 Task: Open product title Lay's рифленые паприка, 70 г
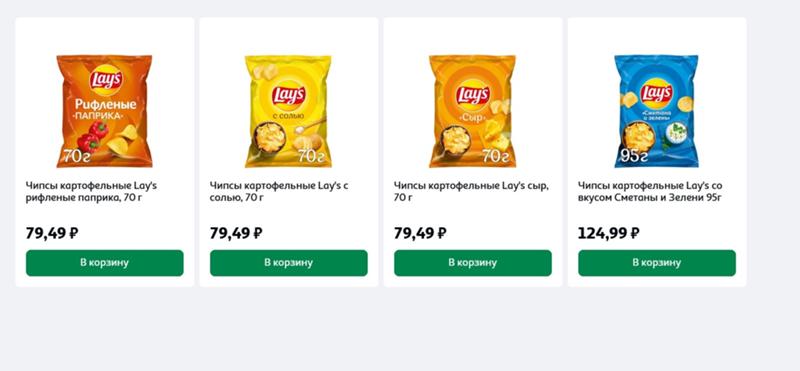(x=91, y=191)
